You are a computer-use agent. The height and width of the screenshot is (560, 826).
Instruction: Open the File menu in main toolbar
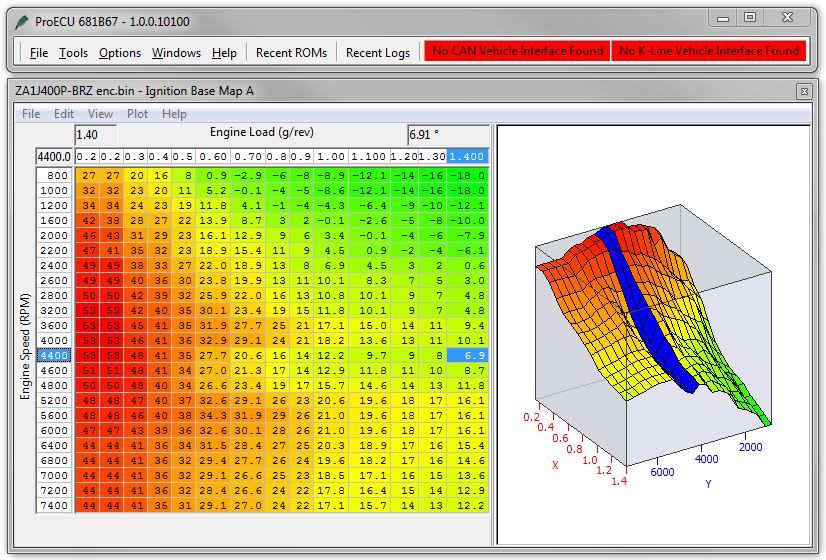39,52
